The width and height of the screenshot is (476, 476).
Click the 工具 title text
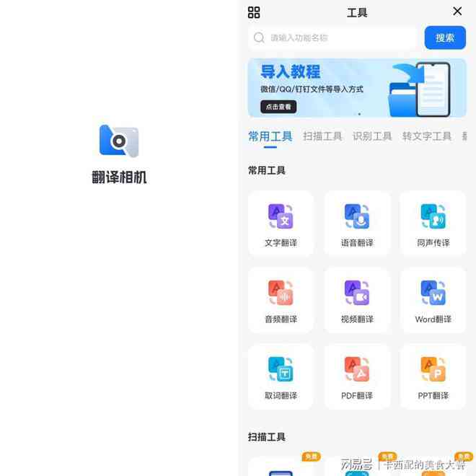(x=357, y=12)
